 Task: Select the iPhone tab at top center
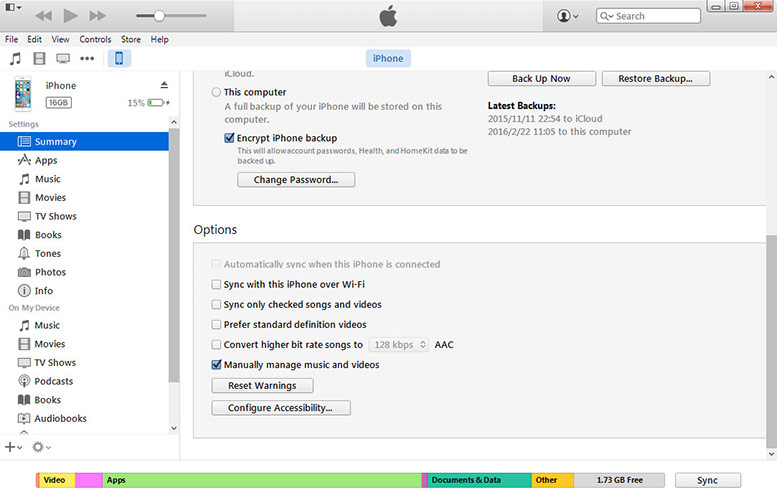coord(388,58)
